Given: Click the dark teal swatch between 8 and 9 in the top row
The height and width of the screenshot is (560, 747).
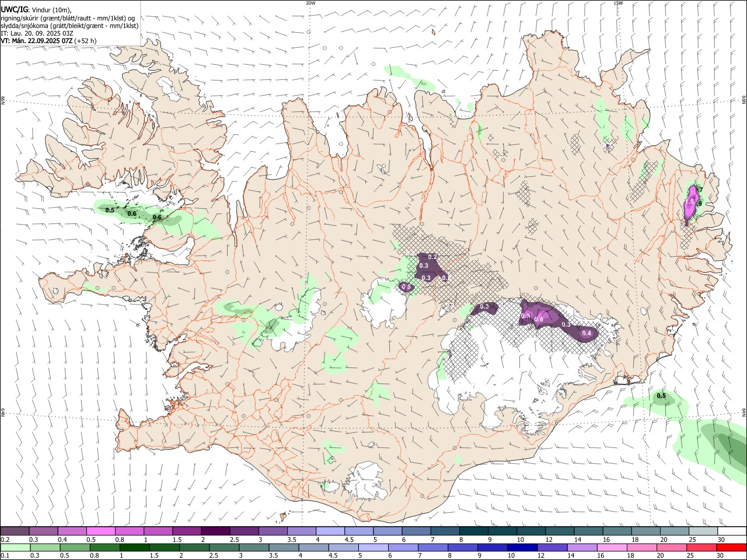Looking at the screenshot, I should (x=474, y=531).
